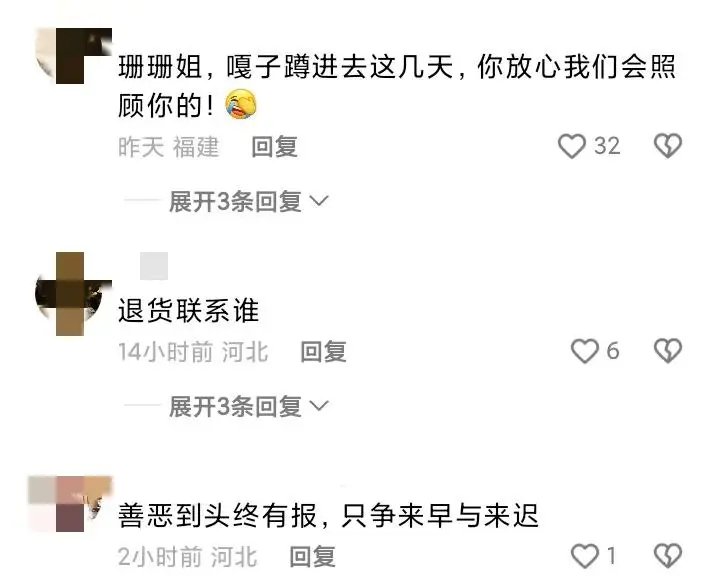
Task: Reply to the comment from 14 hours ago
Action: 323,352
